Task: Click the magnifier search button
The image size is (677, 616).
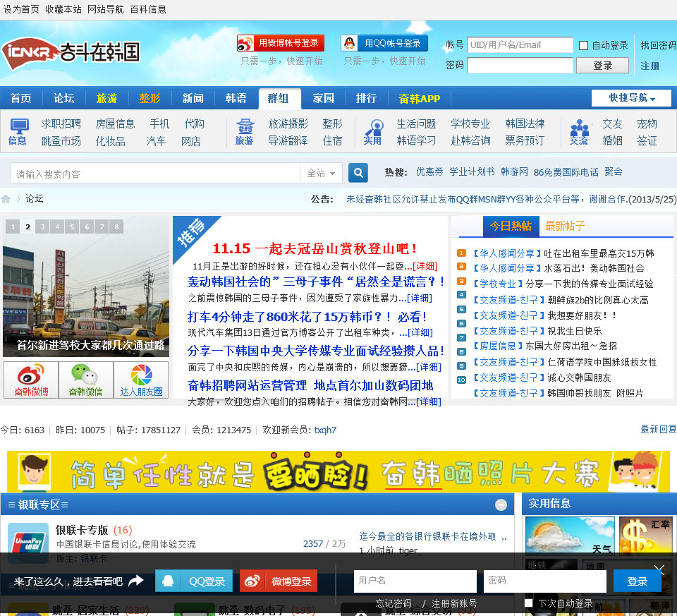Action: tap(358, 173)
